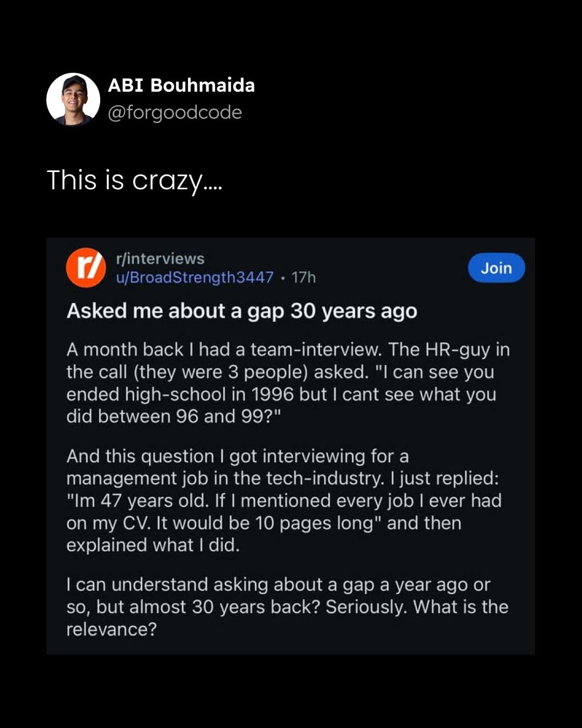Click the last paragraph asking 'What is the relevance?'
Screen dimensions: 582x728
[287, 607]
